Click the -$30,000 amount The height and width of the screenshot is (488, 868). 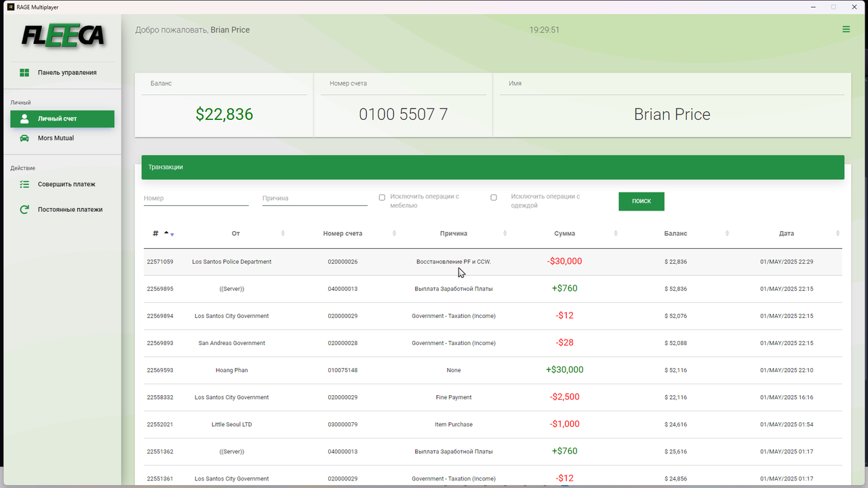pos(564,262)
